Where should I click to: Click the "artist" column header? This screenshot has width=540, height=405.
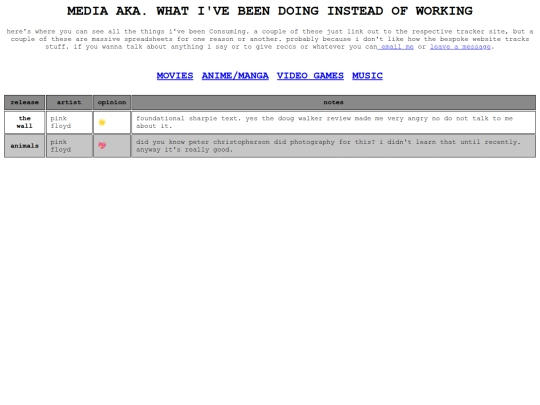[69, 102]
